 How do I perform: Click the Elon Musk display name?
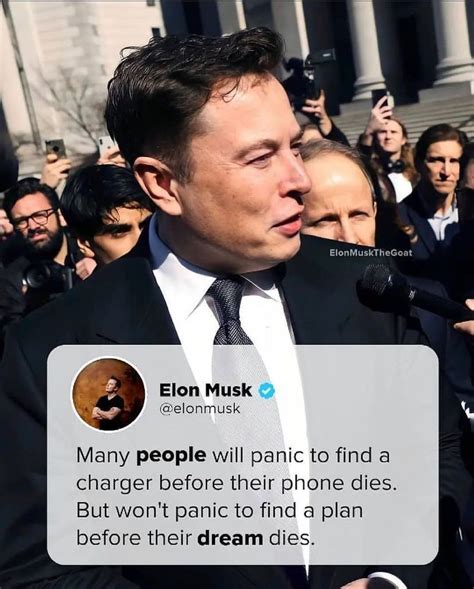(x=205, y=390)
